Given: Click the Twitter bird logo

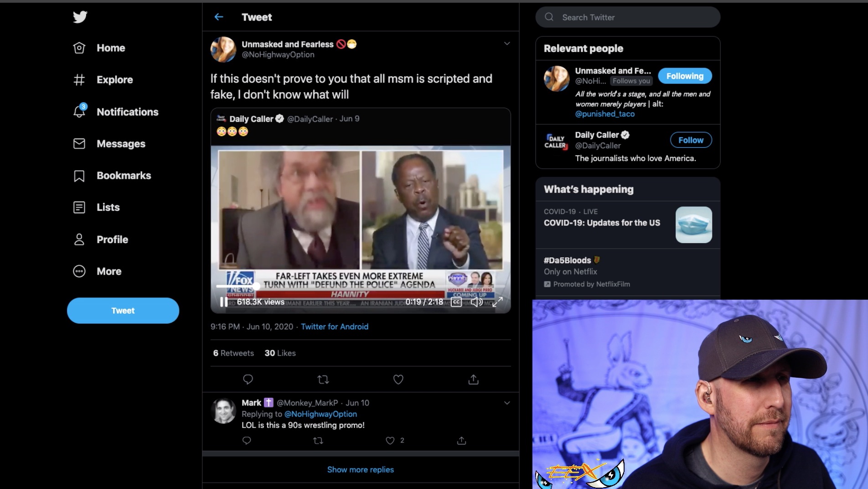Looking at the screenshot, I should (80, 17).
